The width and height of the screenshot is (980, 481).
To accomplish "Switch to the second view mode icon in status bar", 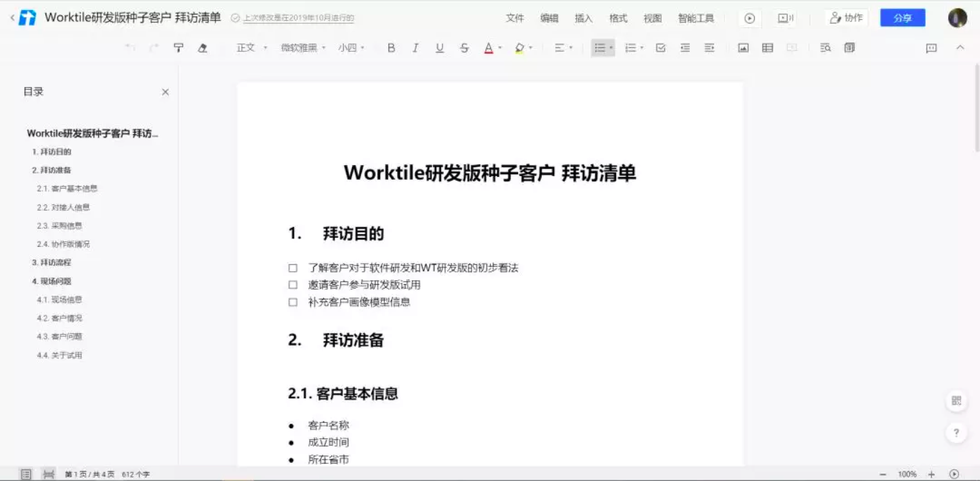I will (x=49, y=474).
